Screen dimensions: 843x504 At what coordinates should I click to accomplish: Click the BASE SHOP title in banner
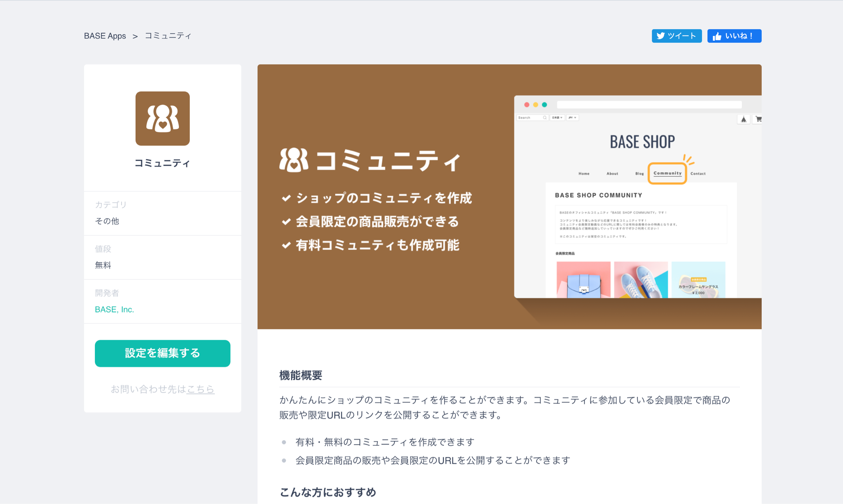tap(642, 142)
